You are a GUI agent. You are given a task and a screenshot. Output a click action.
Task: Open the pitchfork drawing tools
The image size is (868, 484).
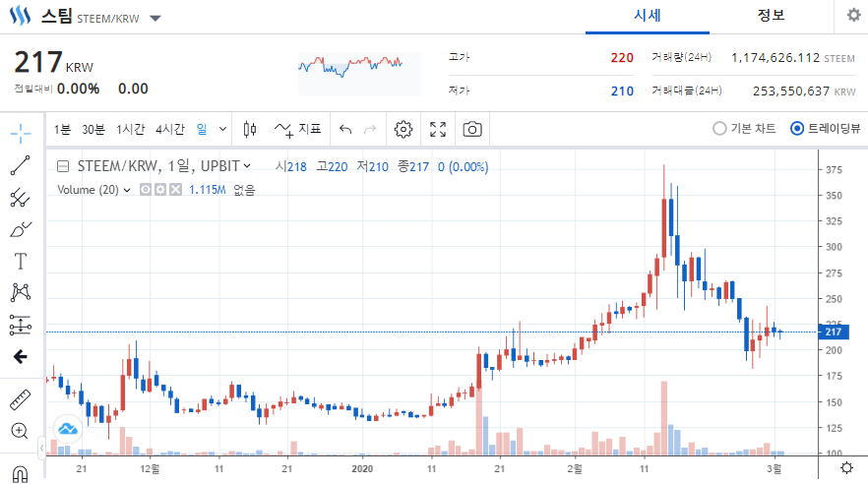pyautogui.click(x=21, y=198)
